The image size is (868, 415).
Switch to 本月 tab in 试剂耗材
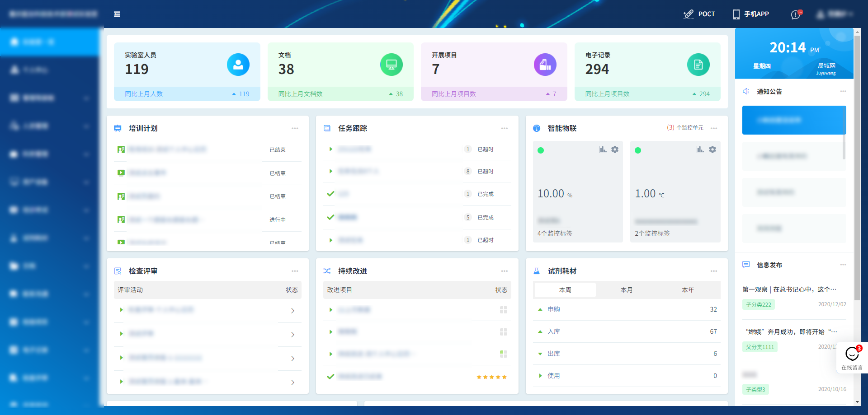(626, 290)
